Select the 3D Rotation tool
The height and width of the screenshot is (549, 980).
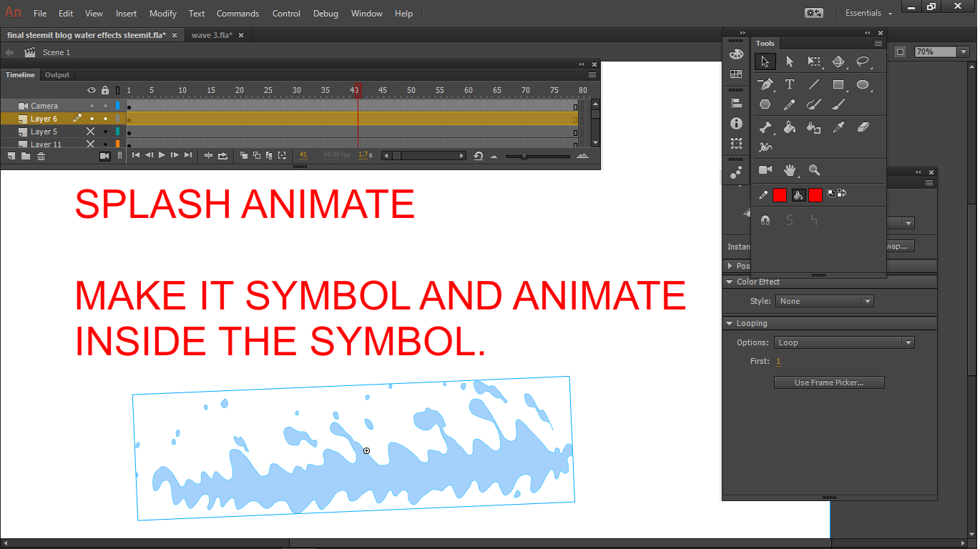(838, 62)
